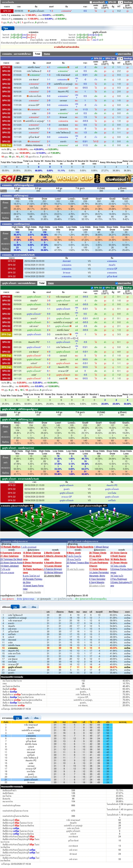Open player 1 Miguel Banuz link
133x868 pixels.
[101, 547]
